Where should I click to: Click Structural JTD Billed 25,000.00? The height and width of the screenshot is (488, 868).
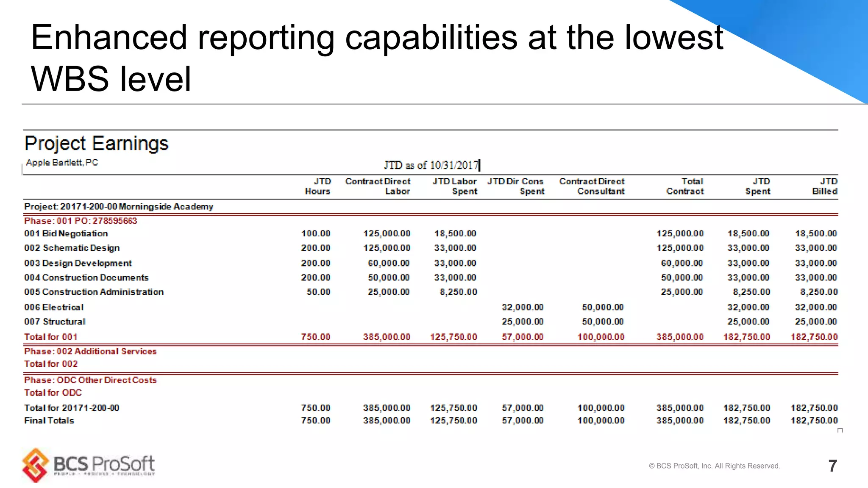[816, 322]
